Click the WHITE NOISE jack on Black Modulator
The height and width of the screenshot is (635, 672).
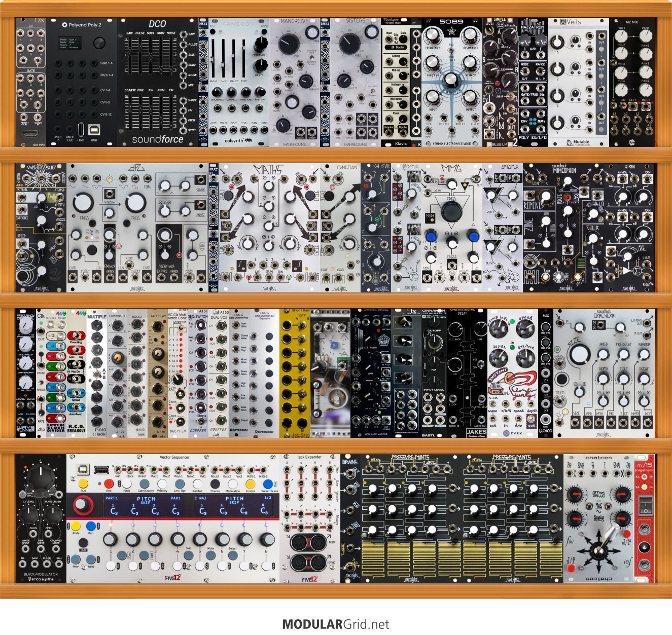coord(25,549)
